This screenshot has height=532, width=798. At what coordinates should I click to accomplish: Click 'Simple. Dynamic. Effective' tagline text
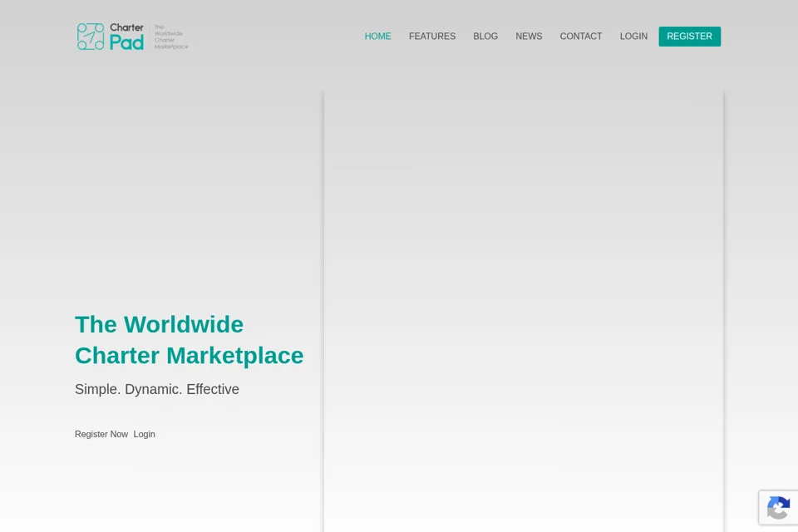point(157,389)
